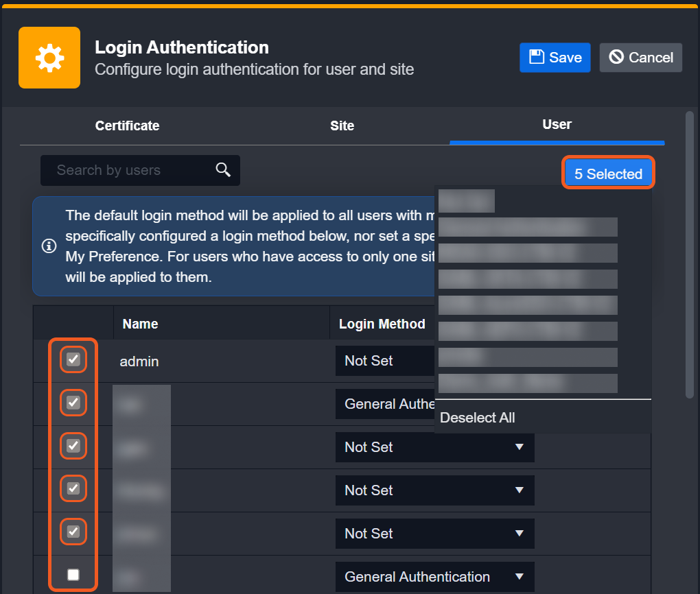
Task: Click the magnifying glass search icon
Action: pos(223,169)
